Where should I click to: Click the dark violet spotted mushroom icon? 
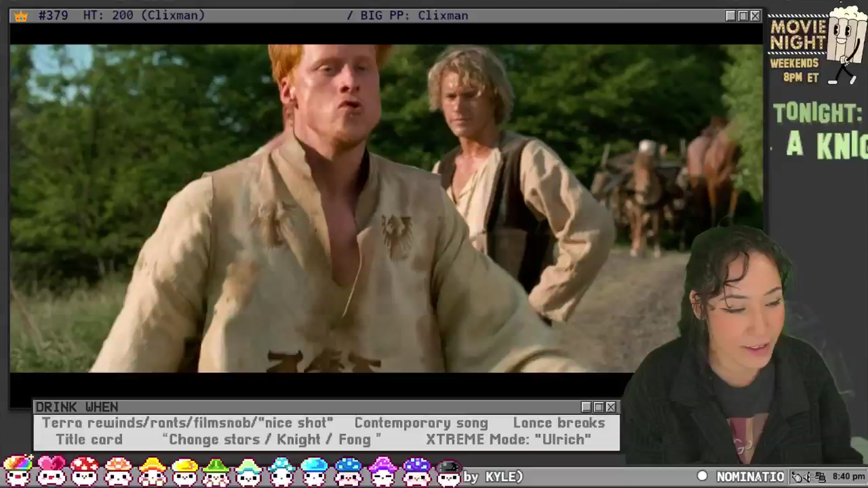point(416,471)
